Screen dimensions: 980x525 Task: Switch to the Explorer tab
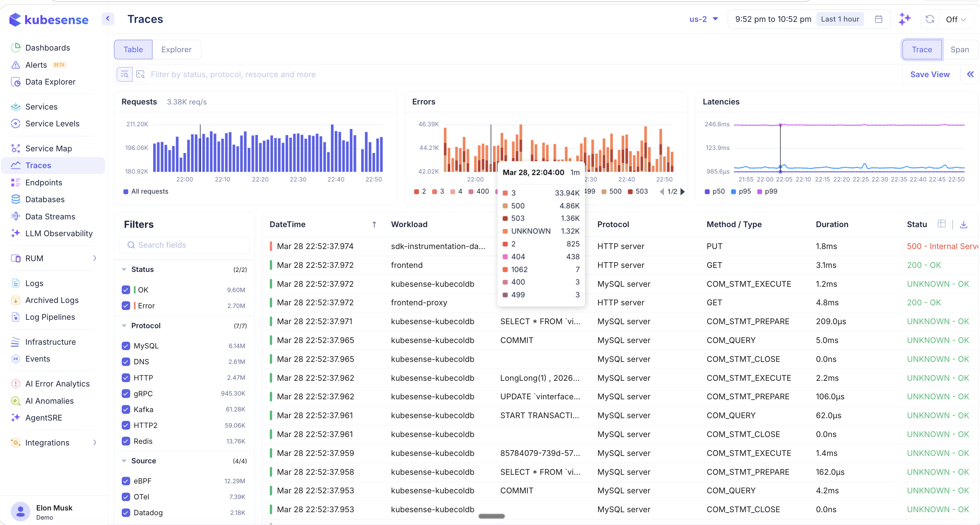click(176, 50)
